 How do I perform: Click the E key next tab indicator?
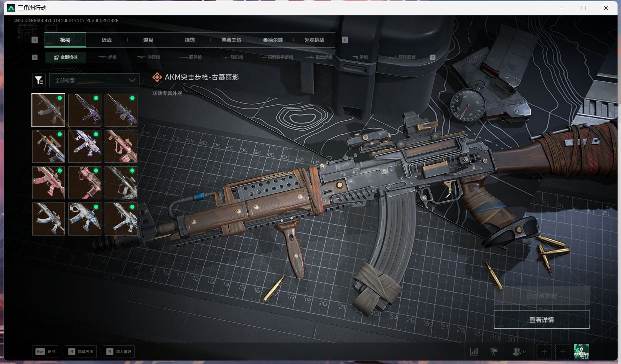[x=345, y=40]
